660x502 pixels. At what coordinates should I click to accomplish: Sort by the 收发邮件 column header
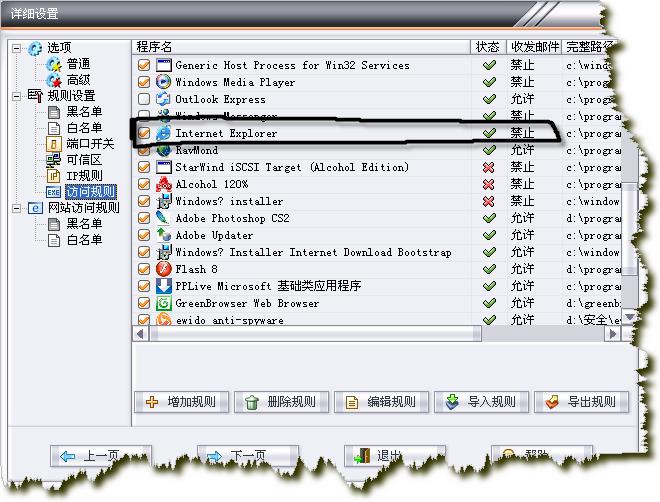(534, 47)
